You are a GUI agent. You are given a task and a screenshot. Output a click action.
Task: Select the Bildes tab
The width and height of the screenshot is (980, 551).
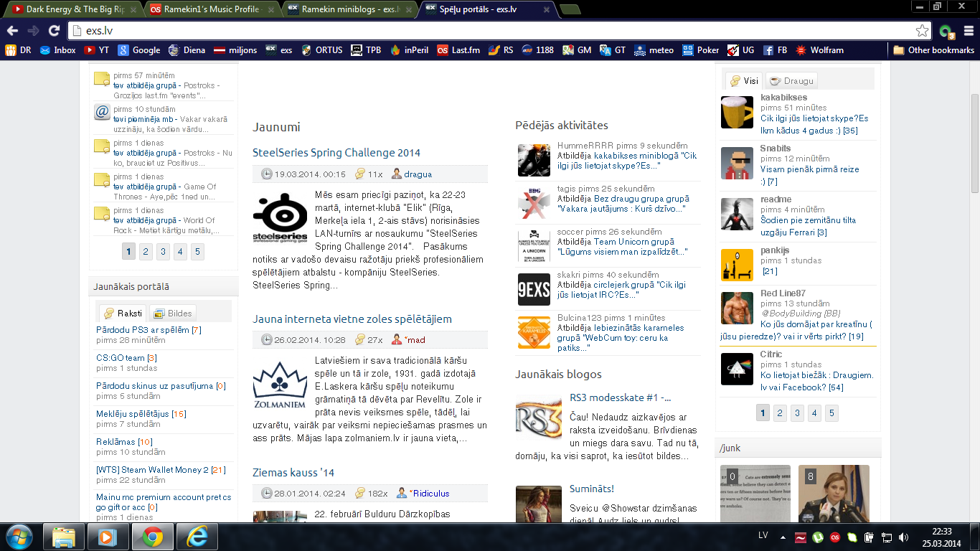[173, 313]
